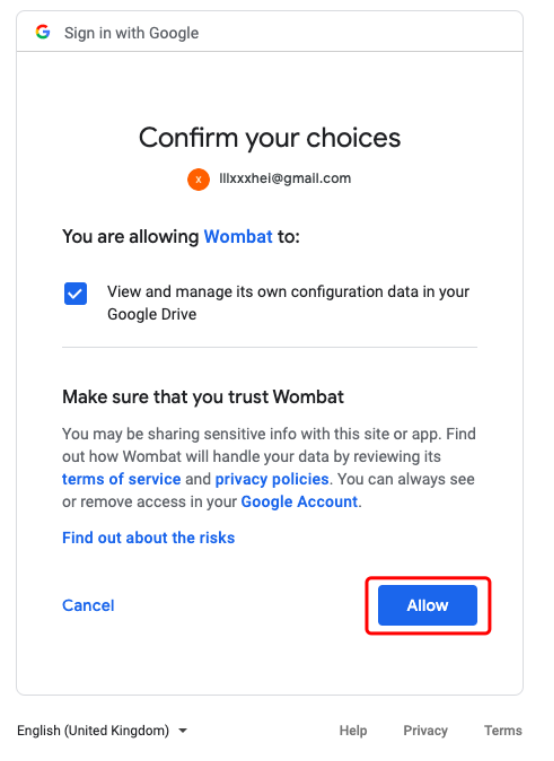The image size is (554, 761).
Task: Click the blue Allow button
Action: [x=427, y=605]
